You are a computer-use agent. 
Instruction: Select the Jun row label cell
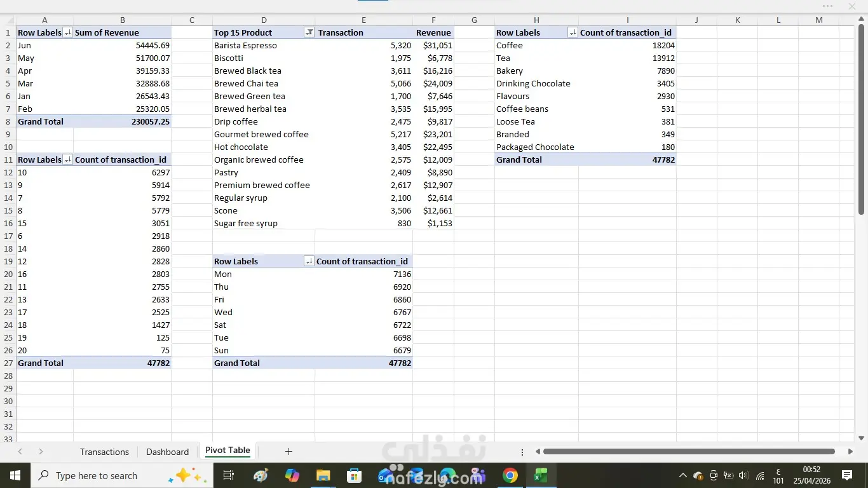(44, 45)
